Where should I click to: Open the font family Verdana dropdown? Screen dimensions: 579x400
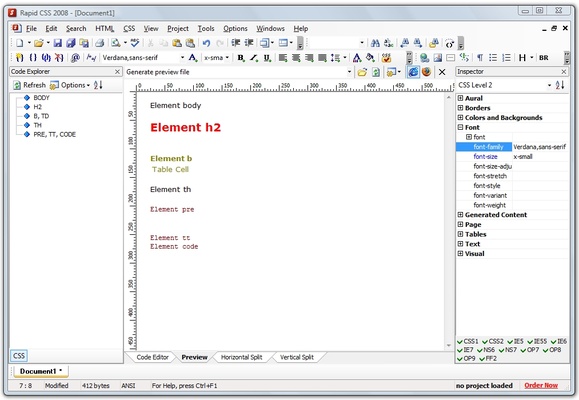182,58
